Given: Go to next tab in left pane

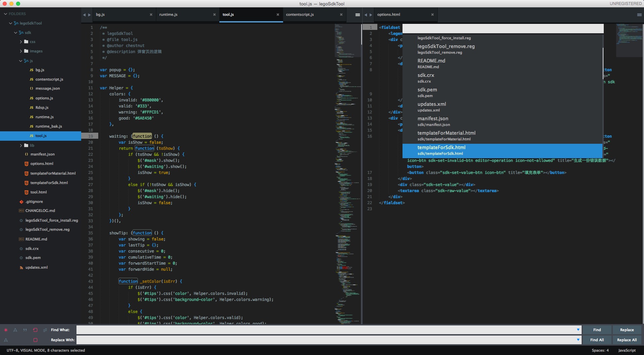Looking at the screenshot, I should click(89, 15).
